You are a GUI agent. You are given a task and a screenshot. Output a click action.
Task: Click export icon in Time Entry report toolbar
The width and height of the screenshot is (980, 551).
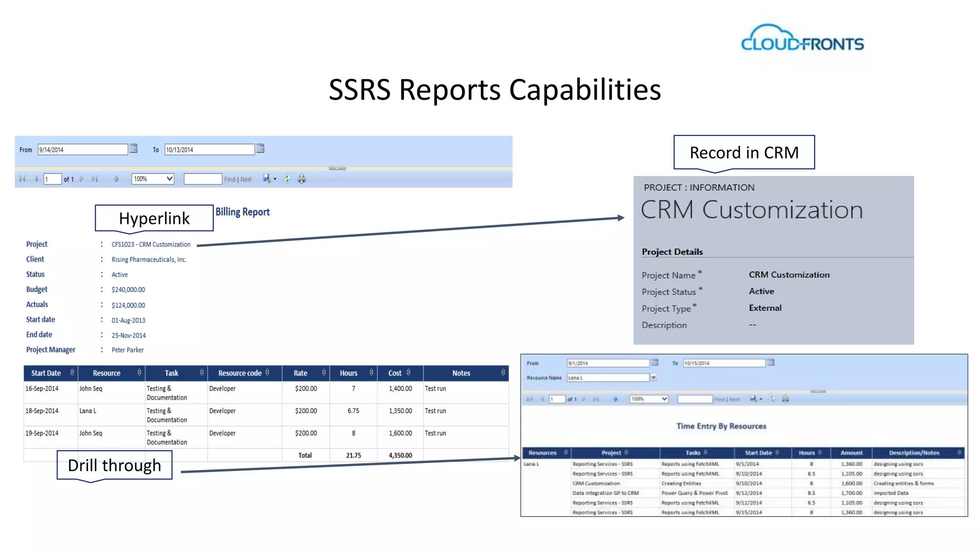point(753,399)
